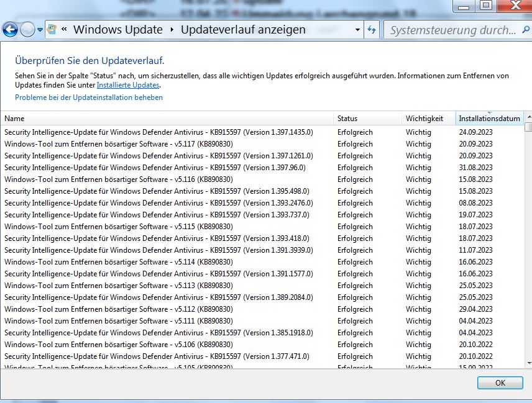
Task: Sort by the Name column header
Action: pos(167,118)
